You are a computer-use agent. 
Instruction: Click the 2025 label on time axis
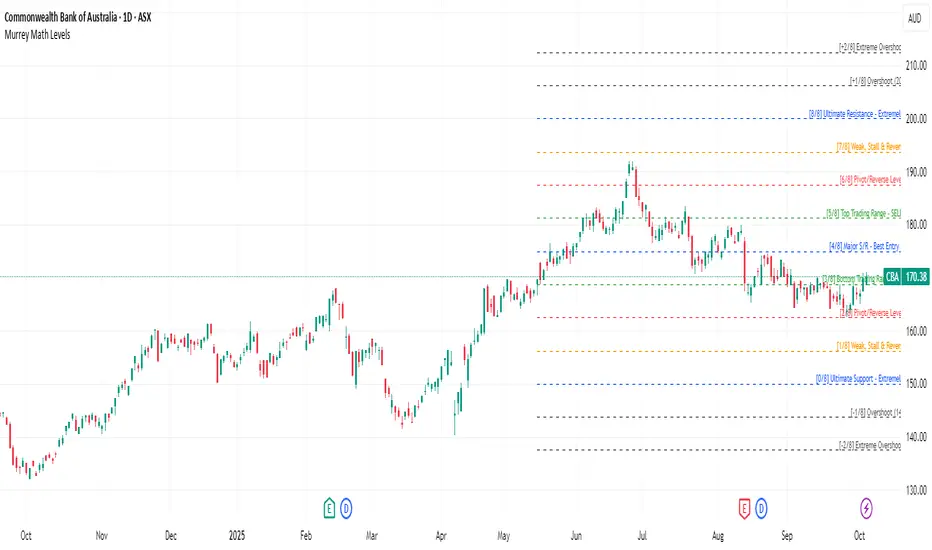(237, 534)
